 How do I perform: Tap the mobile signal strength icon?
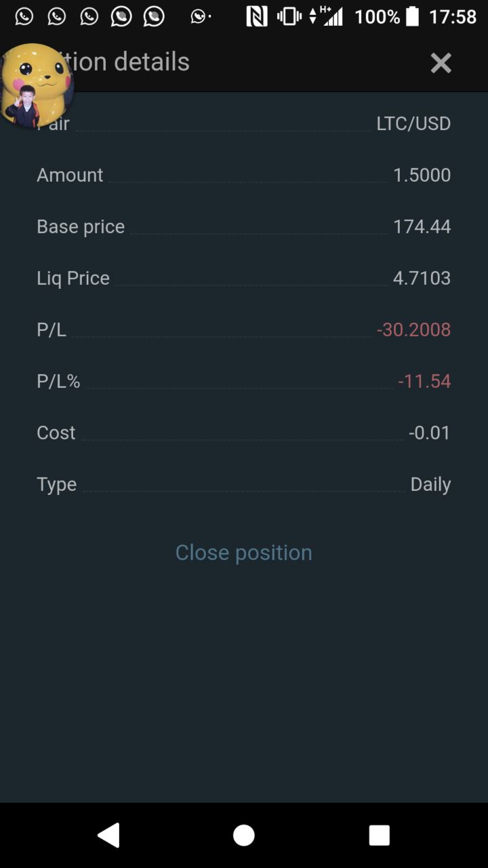pyautogui.click(x=332, y=16)
